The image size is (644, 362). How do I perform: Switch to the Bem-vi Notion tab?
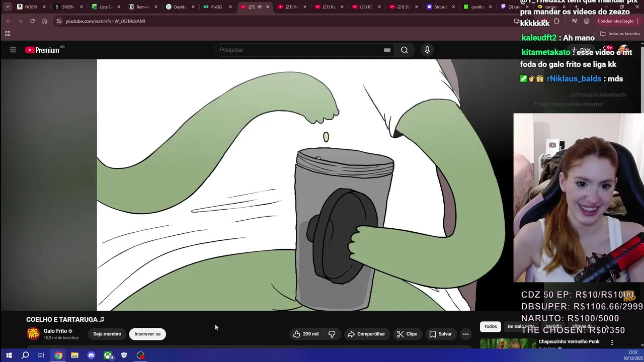(x=143, y=7)
